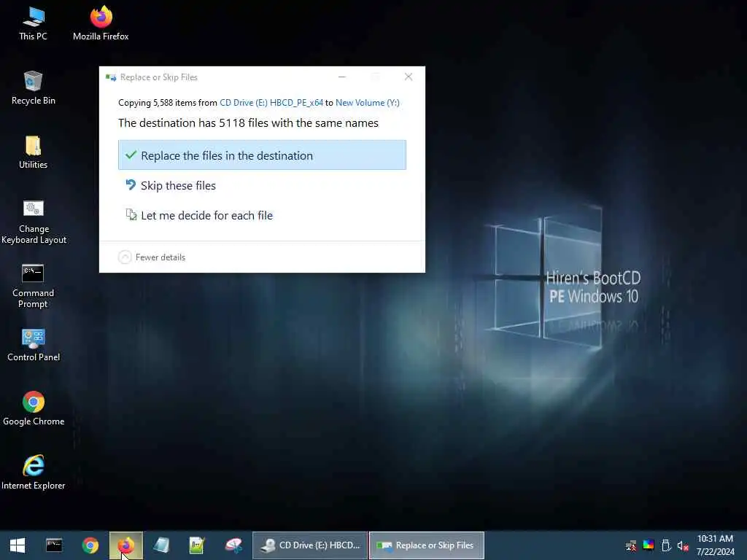
Task: Open the Recycle Bin icon
Action: [34, 87]
